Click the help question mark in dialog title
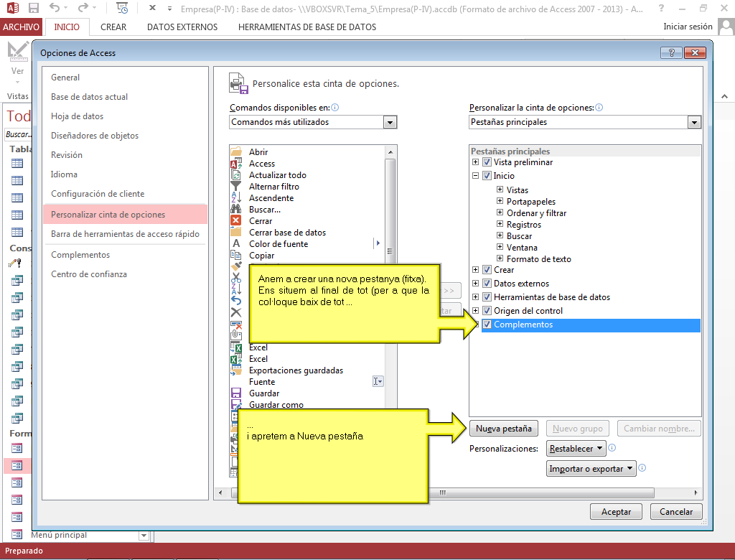735x560 pixels. (x=671, y=52)
